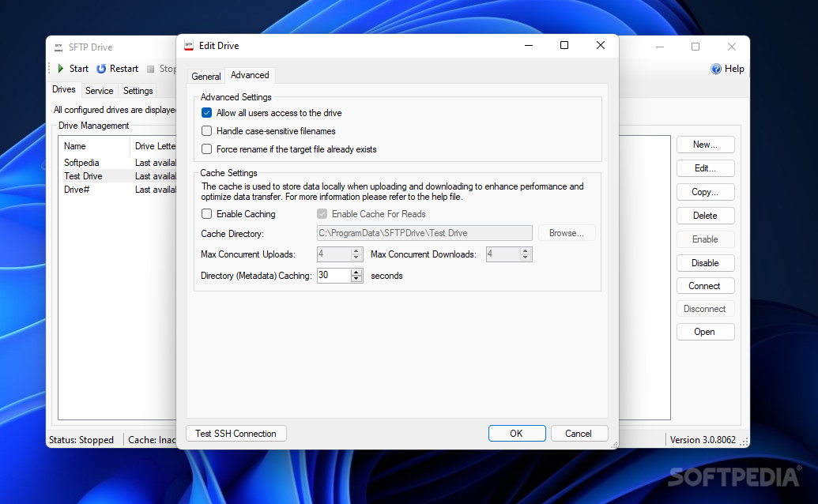Click the Edit Drive dialog title icon
The image size is (818, 504).
tap(189, 45)
